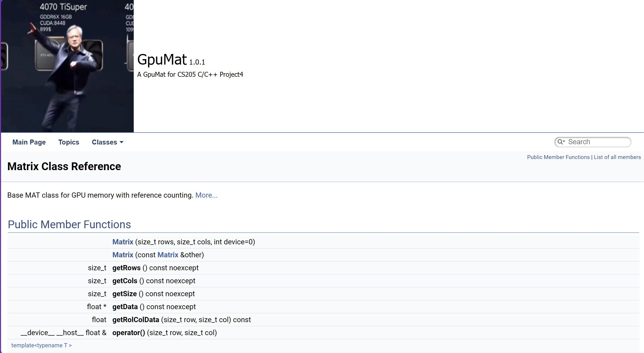Expand the Classes dropdown menu
The image size is (644, 353).
coord(108,142)
